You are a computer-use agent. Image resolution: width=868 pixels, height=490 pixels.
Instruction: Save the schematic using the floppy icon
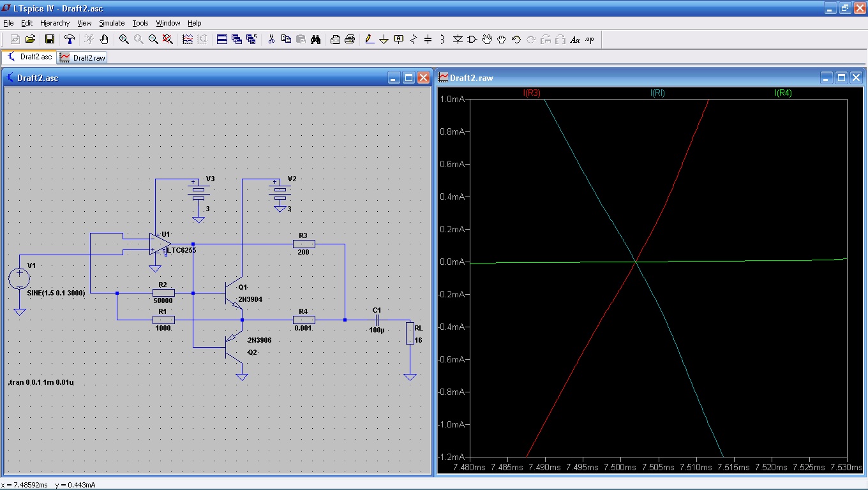(x=49, y=40)
